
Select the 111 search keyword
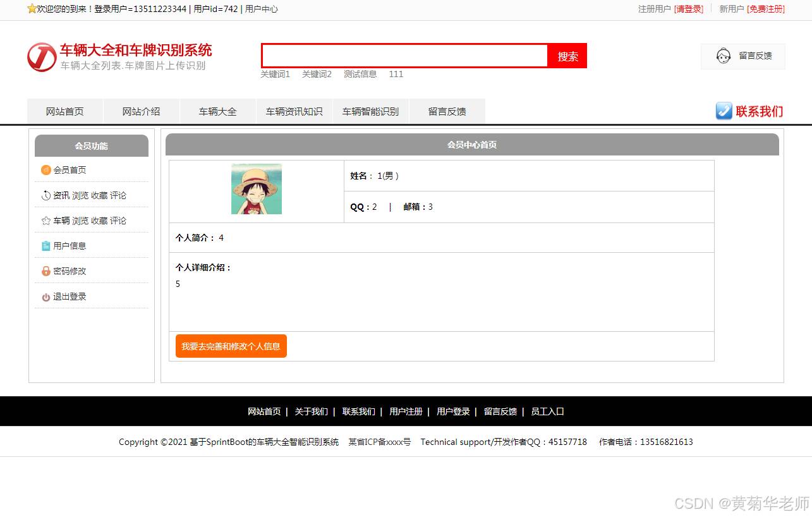(396, 74)
